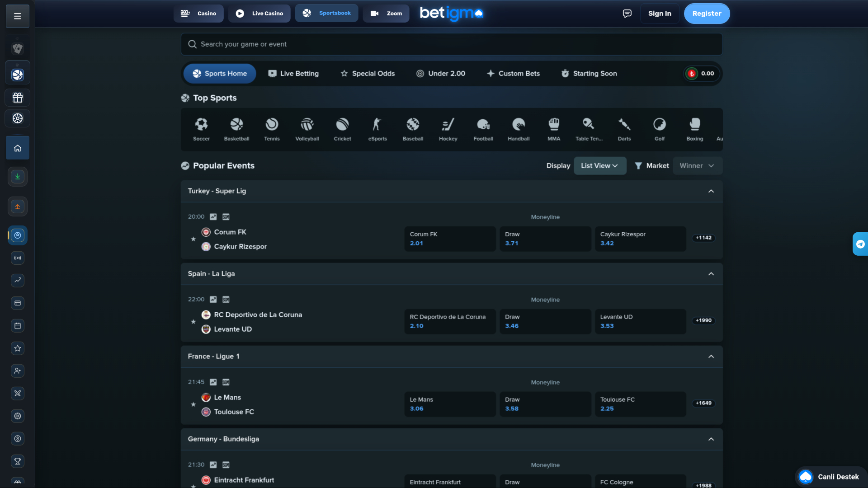Focus the search game or event field

(452, 44)
